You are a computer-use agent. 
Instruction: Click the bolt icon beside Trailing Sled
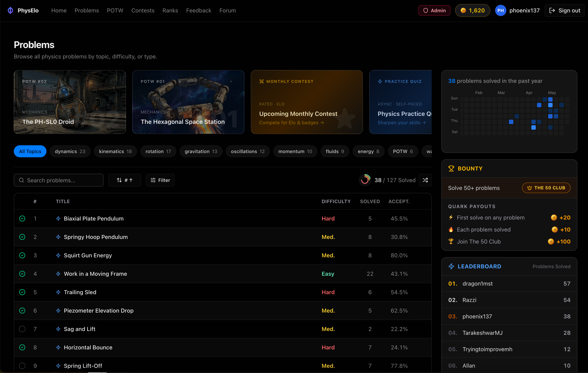coord(58,292)
